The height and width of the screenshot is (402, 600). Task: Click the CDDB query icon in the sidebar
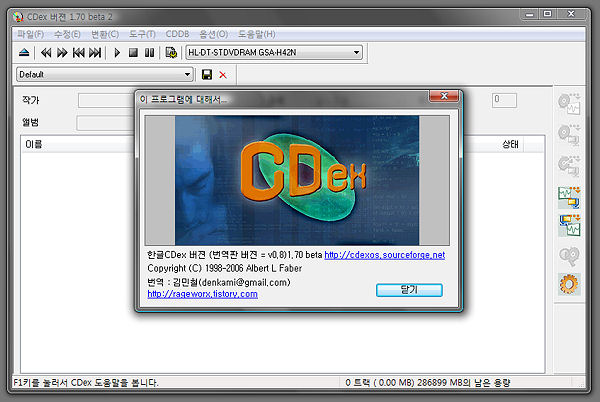[x=569, y=256]
